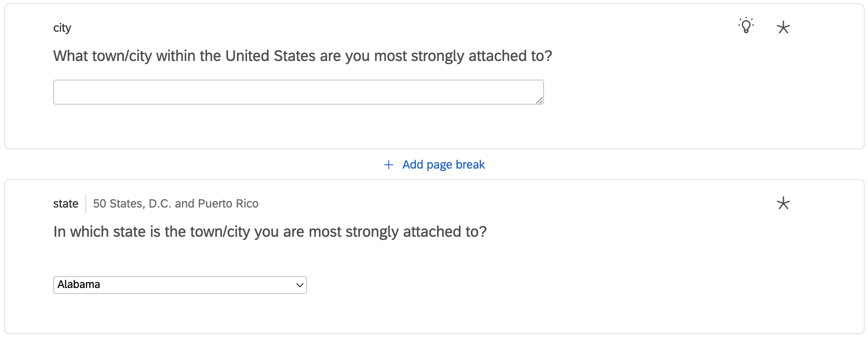Viewport: 868px width, 338px height.
Task: Edit the "What town/city within the United States" text
Action: [302, 56]
